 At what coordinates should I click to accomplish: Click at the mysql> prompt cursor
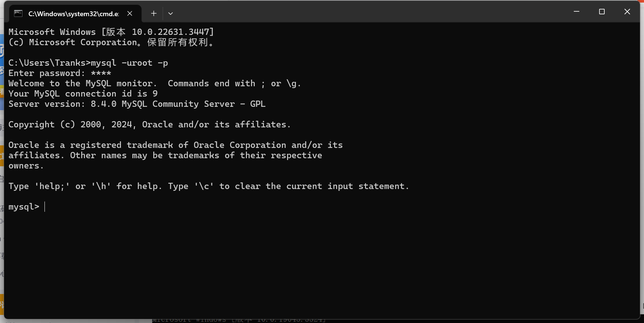click(44, 207)
